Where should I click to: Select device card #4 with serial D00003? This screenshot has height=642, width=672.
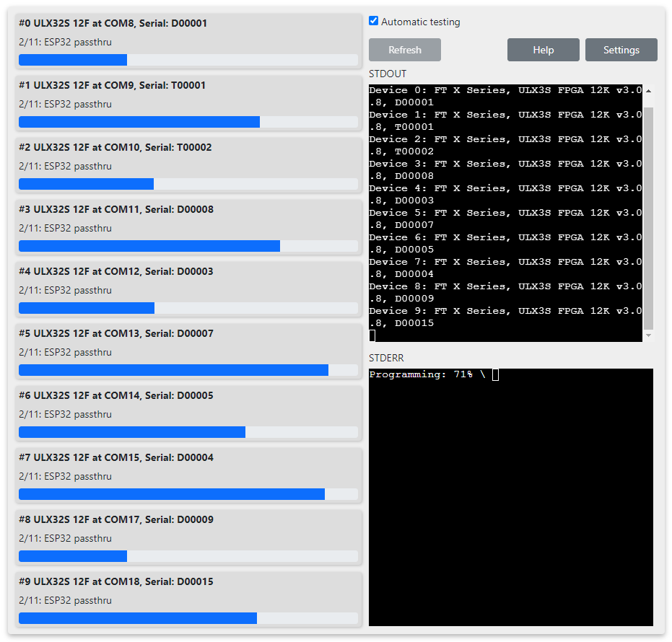(188, 281)
